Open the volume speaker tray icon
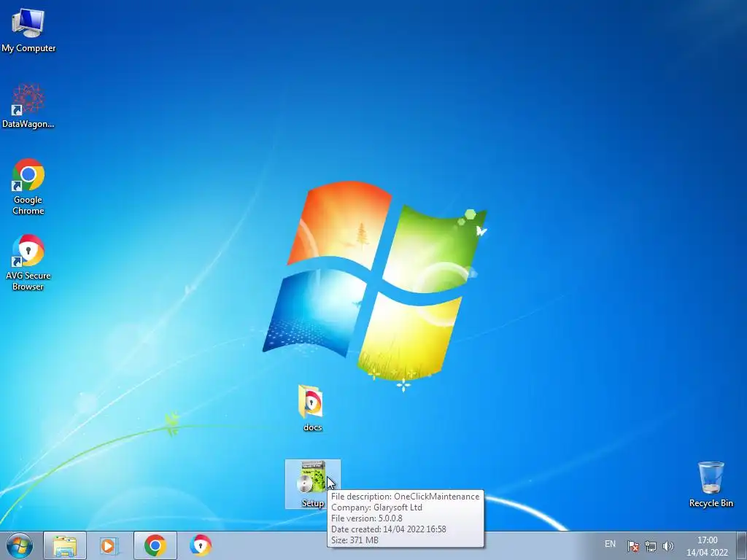Screen dimensions: 747x560 pos(668,546)
